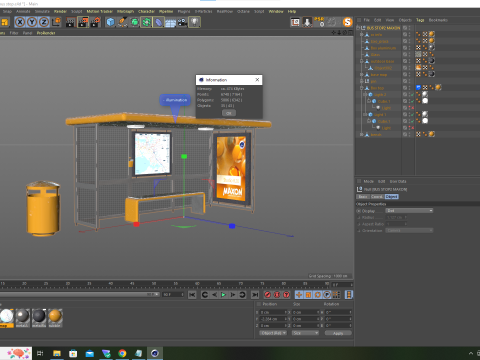Select the blue Cube primitive tool
Screen dimensions: 480x360
(x=110, y=22)
